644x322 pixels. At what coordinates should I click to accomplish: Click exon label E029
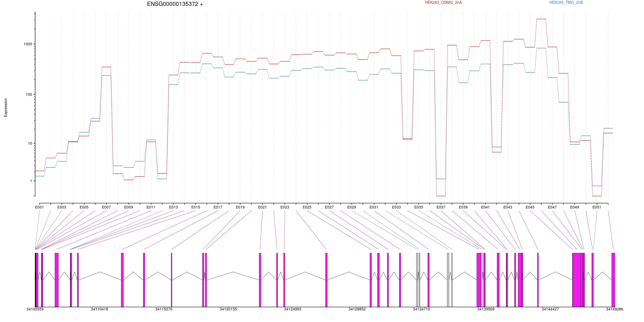pyautogui.click(x=352, y=207)
